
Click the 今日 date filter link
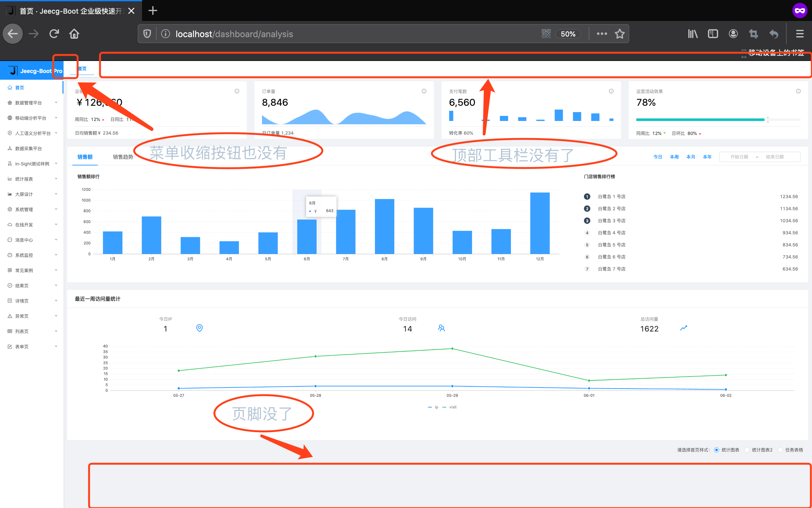(658, 157)
